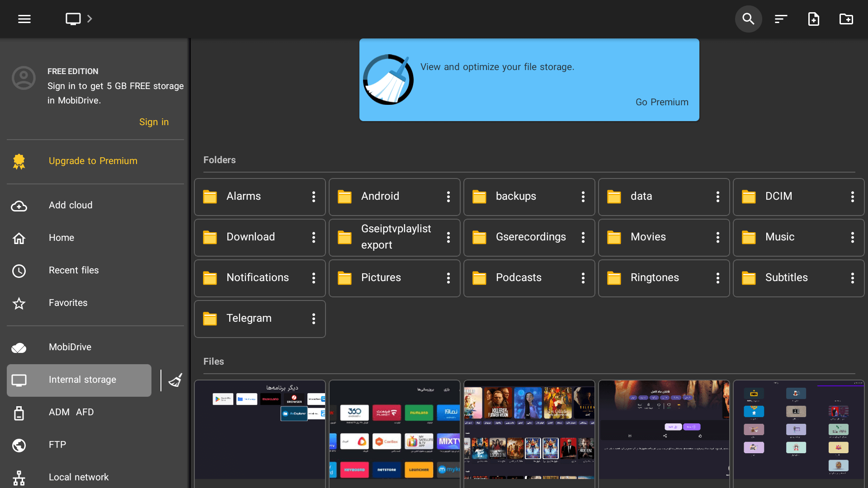868x488 pixels.
Task: Expand the breadcrumb path chevron
Action: point(90,19)
